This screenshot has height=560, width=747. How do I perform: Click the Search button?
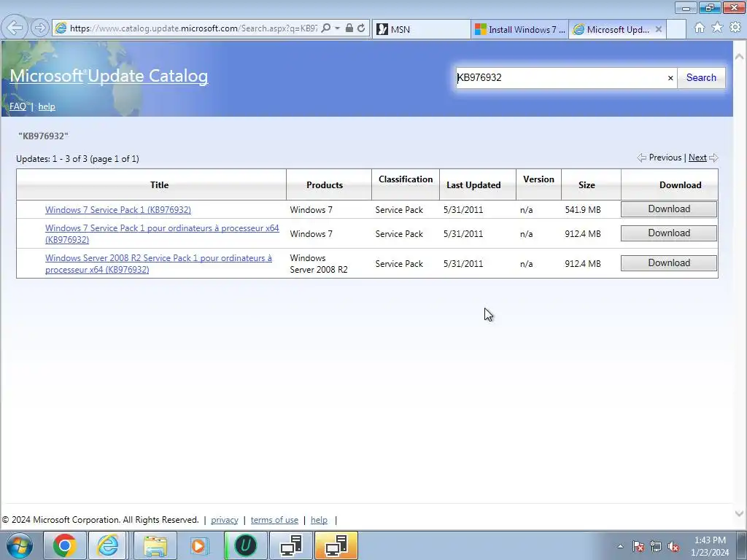(701, 77)
